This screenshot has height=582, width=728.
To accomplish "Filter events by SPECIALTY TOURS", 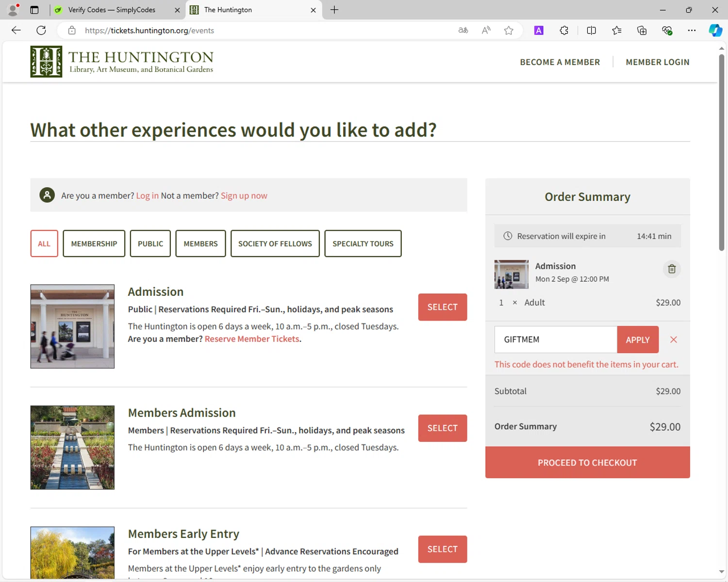I will pos(363,243).
